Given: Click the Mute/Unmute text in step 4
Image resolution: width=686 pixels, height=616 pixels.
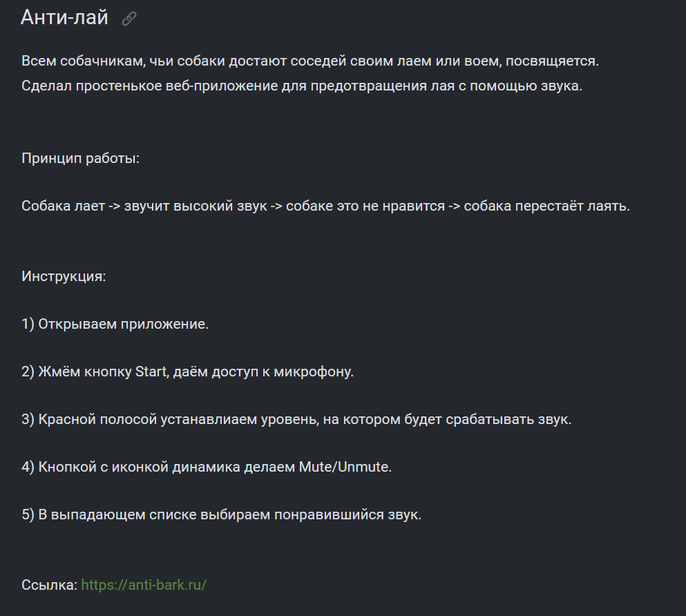Looking at the screenshot, I should pos(345,468).
